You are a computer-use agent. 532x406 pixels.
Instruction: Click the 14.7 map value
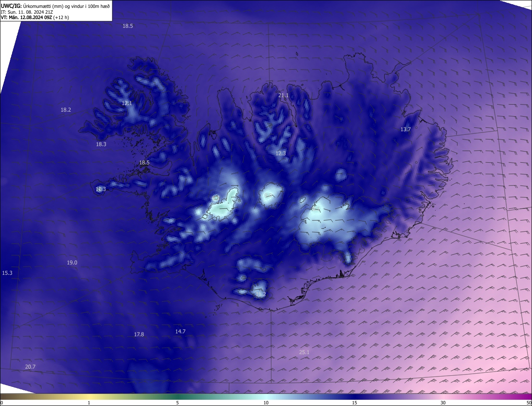[x=180, y=332]
